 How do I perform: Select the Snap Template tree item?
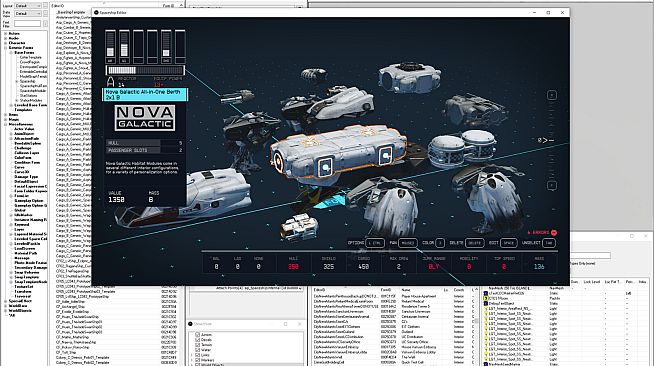click(27, 277)
